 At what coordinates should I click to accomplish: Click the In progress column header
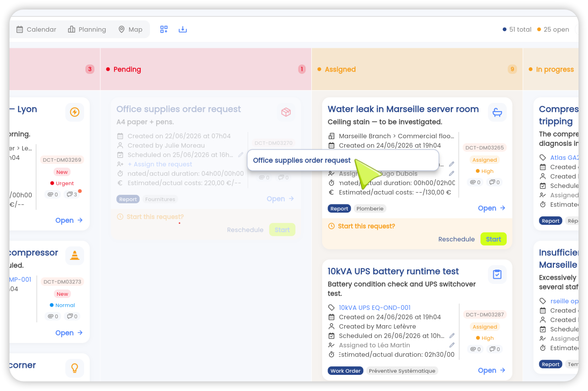click(551, 69)
